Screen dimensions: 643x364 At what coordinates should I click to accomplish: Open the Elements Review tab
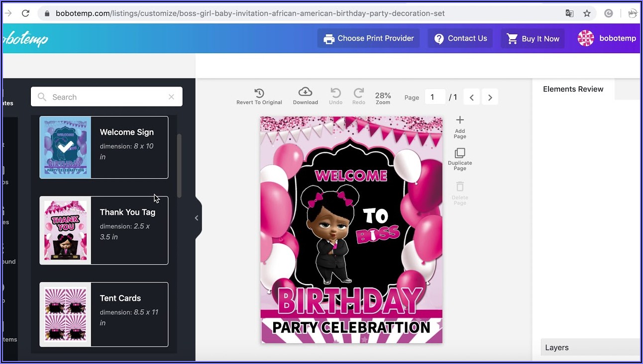[573, 89]
